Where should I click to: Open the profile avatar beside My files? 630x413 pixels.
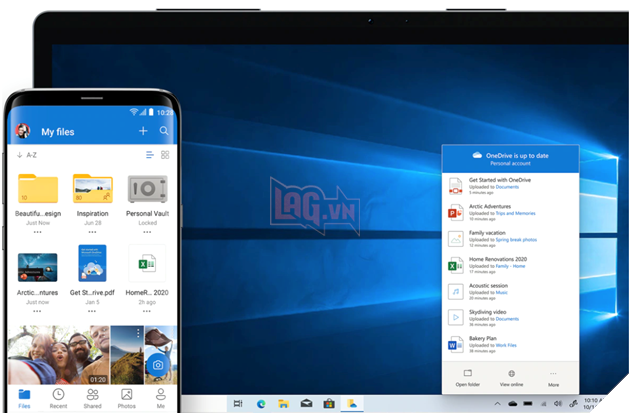tap(23, 131)
